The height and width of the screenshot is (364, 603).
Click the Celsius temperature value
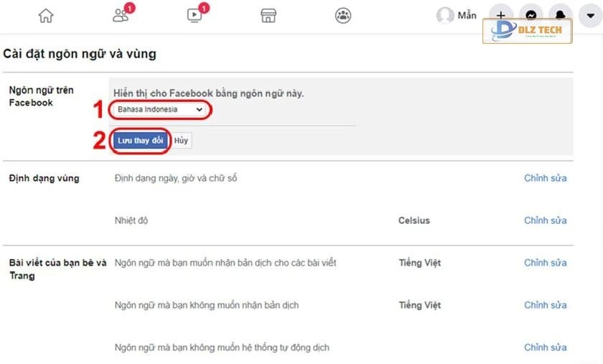click(414, 220)
